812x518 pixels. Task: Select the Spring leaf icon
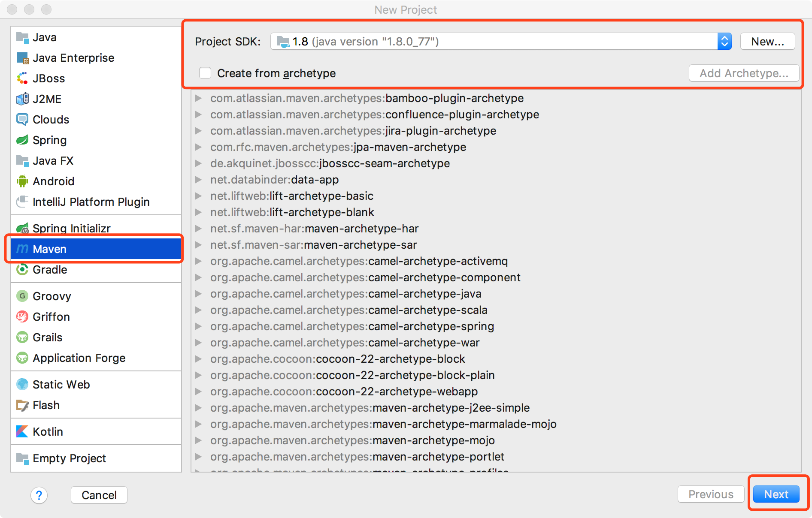22,140
